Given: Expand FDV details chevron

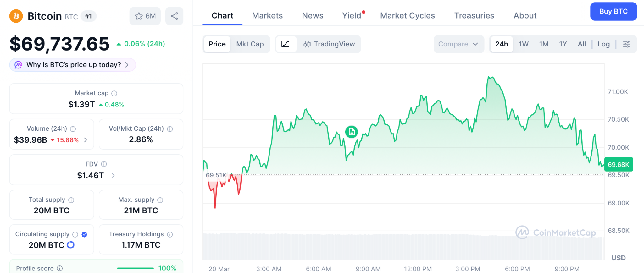Looking at the screenshot, I should pos(113,176).
